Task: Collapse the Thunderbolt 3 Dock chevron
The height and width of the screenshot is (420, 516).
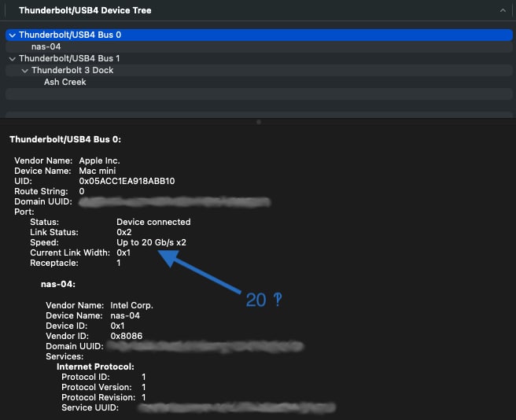Action: click(x=24, y=71)
